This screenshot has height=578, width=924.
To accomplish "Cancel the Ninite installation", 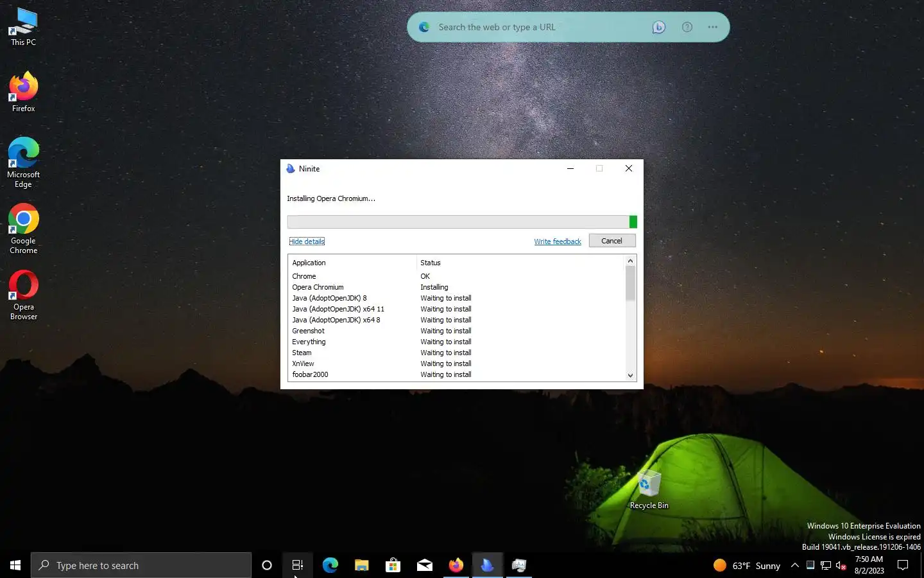I will point(612,241).
